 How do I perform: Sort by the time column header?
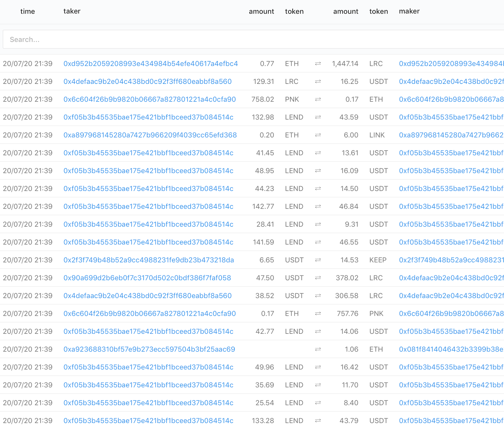tap(28, 11)
